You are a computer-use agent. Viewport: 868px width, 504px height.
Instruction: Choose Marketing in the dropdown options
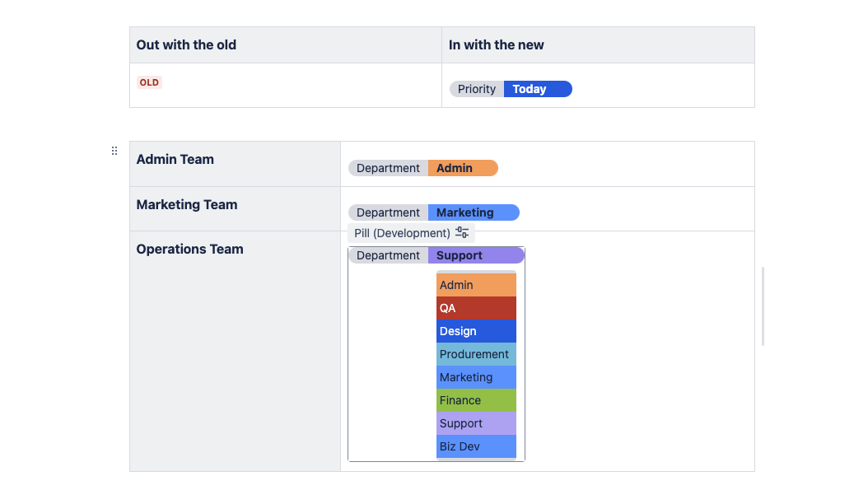tap(476, 377)
